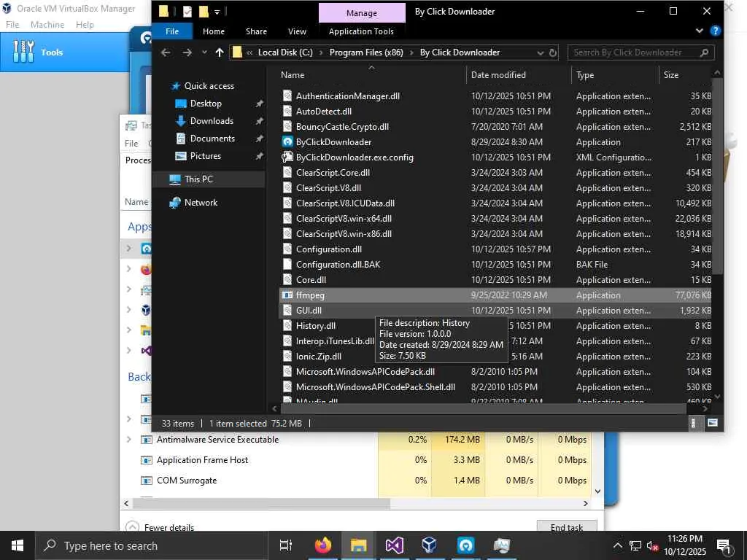Select the ffmpeg application icon

coord(287,295)
